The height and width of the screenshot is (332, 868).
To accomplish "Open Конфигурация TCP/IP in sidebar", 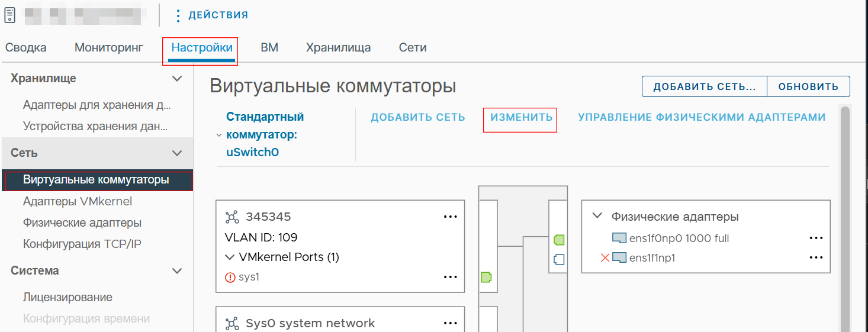I will coord(82,244).
